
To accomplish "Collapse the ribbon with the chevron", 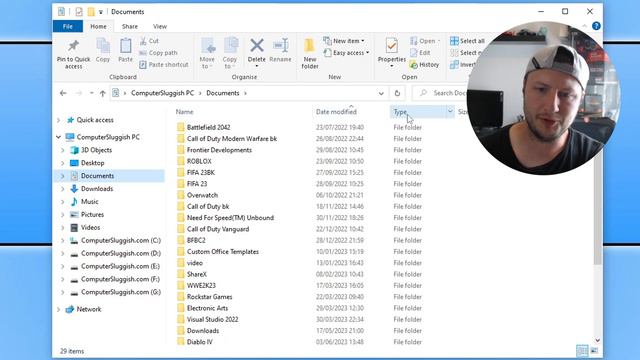I will coord(584,26).
